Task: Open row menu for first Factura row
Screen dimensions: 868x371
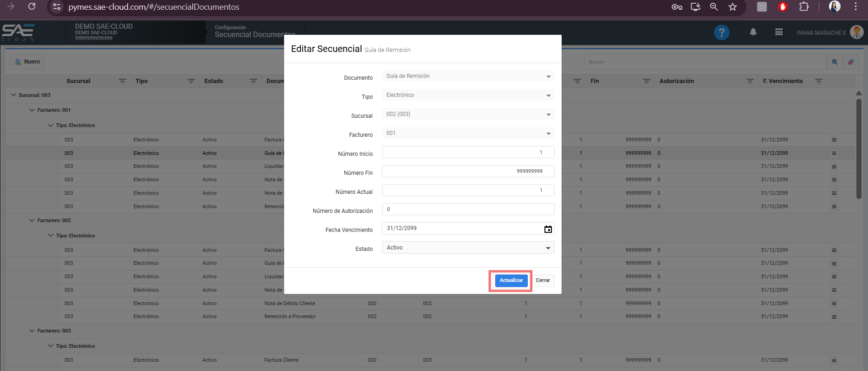Action: click(834, 140)
